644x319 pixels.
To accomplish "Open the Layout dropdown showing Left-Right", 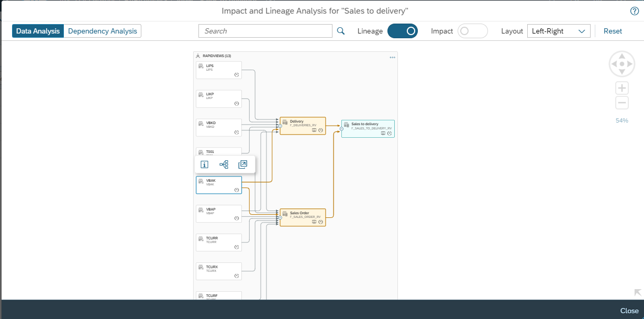I will [x=559, y=31].
